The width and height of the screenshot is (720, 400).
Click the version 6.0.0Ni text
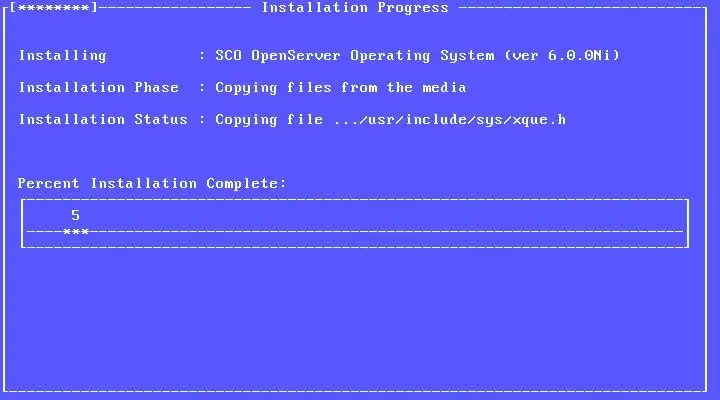coord(562,56)
